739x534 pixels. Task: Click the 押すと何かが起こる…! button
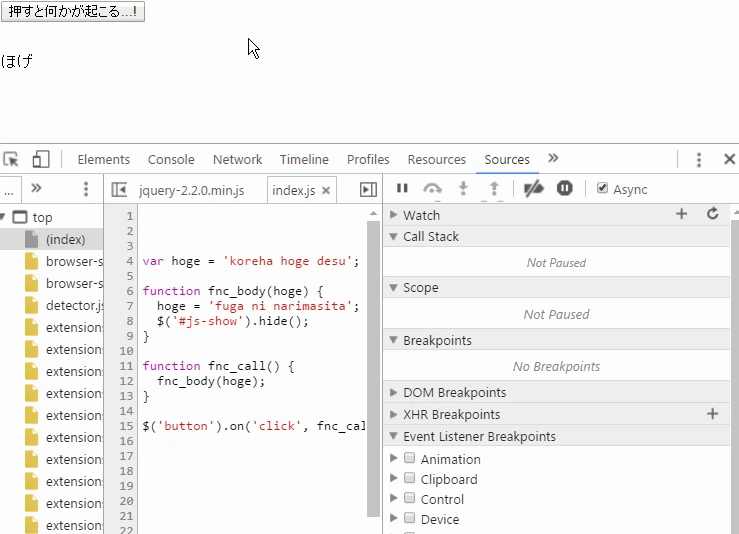73,11
